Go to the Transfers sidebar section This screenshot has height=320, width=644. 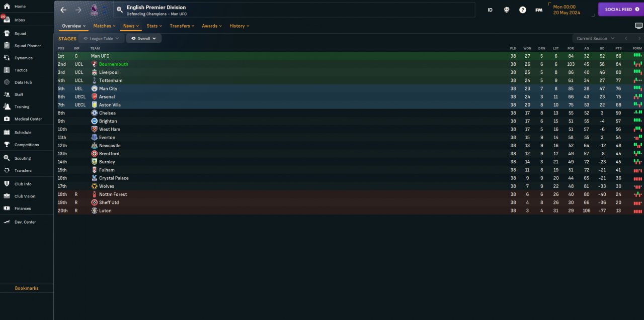click(x=23, y=170)
